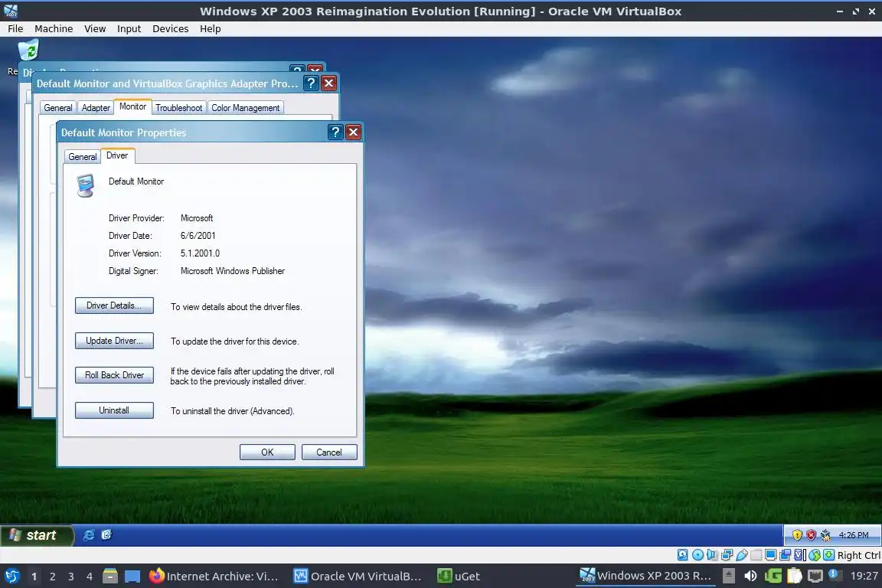
Task: Open the VirtualBox Devices menu
Action: coord(171,28)
